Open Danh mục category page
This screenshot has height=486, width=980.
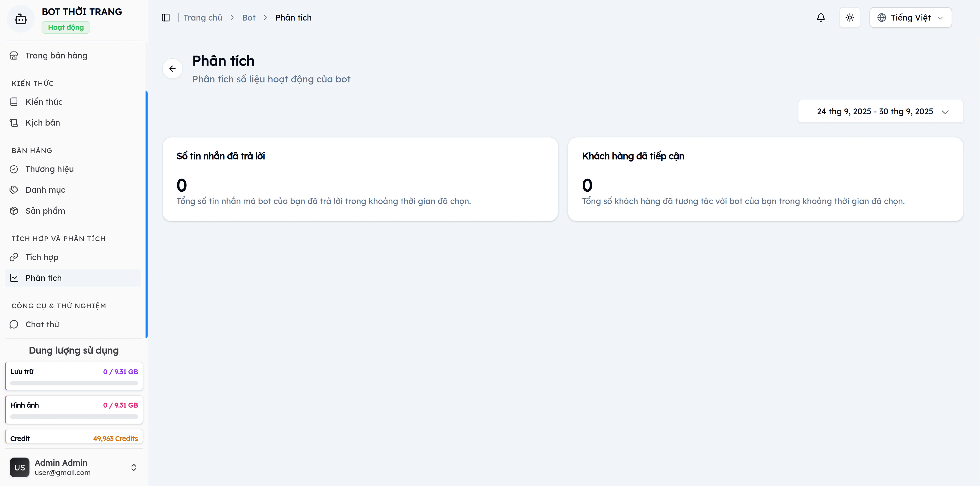click(45, 190)
